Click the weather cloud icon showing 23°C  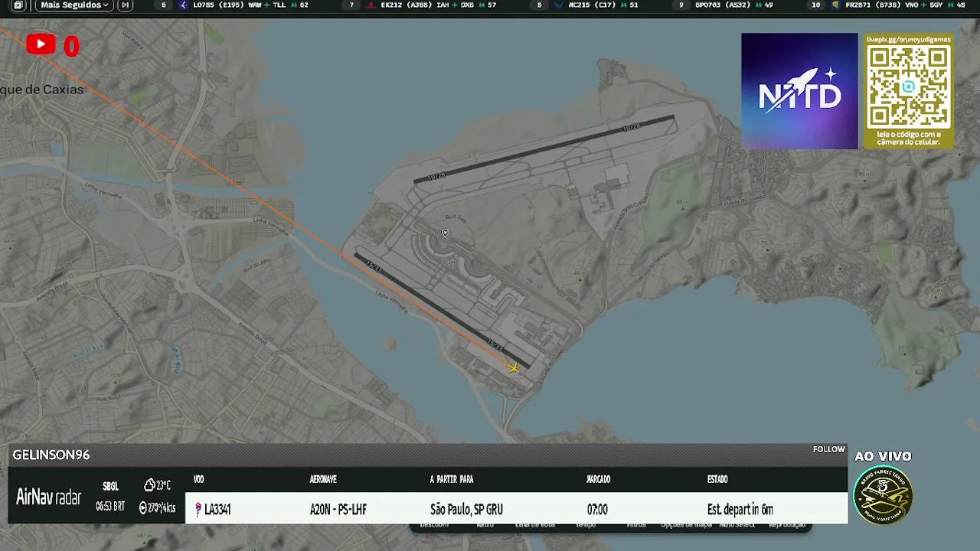pyautogui.click(x=149, y=485)
